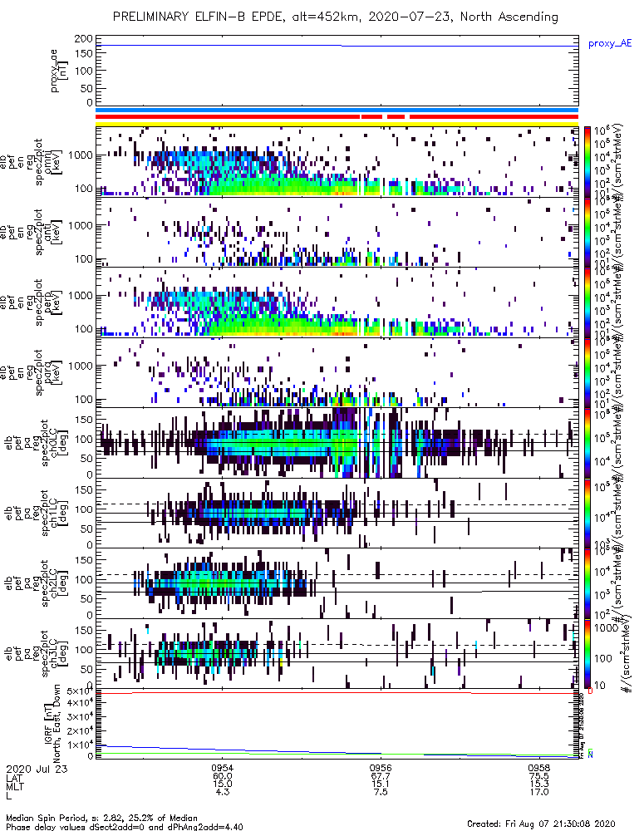Click the solid blue status bar under proxy panel
The height and width of the screenshot is (831, 644).
(x=337, y=111)
